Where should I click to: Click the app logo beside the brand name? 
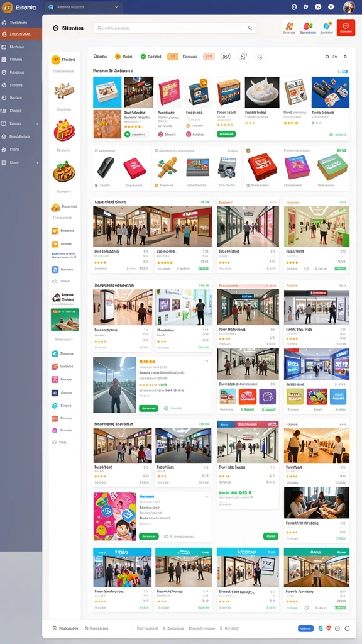(7, 8)
